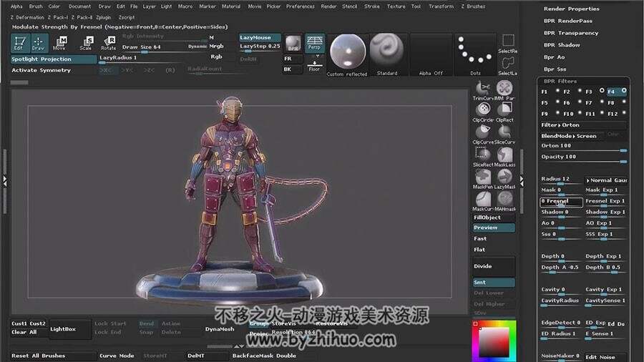
Task: Select BPR filter slot F2
Action: tap(572, 92)
